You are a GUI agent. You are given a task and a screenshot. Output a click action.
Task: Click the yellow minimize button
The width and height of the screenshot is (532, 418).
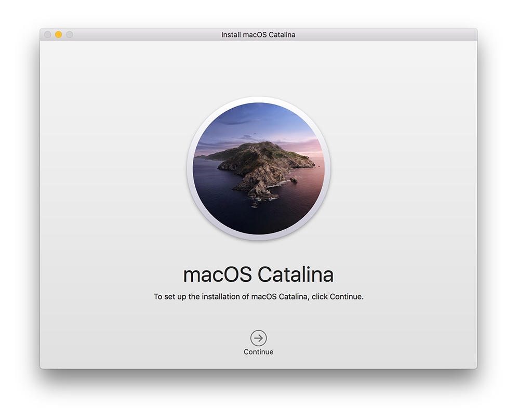coord(57,34)
